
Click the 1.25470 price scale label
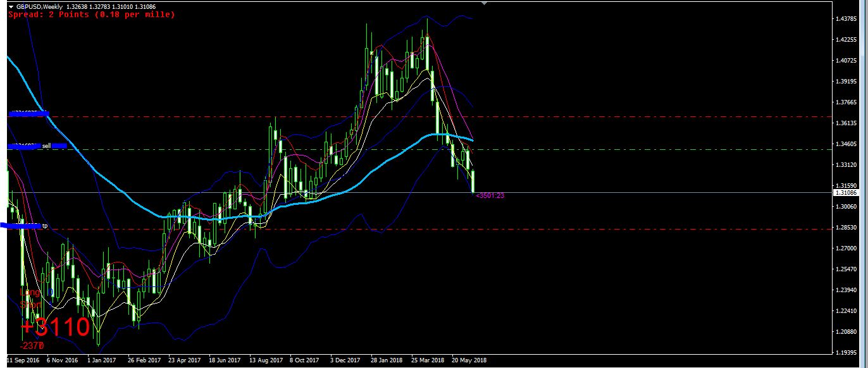click(846, 269)
